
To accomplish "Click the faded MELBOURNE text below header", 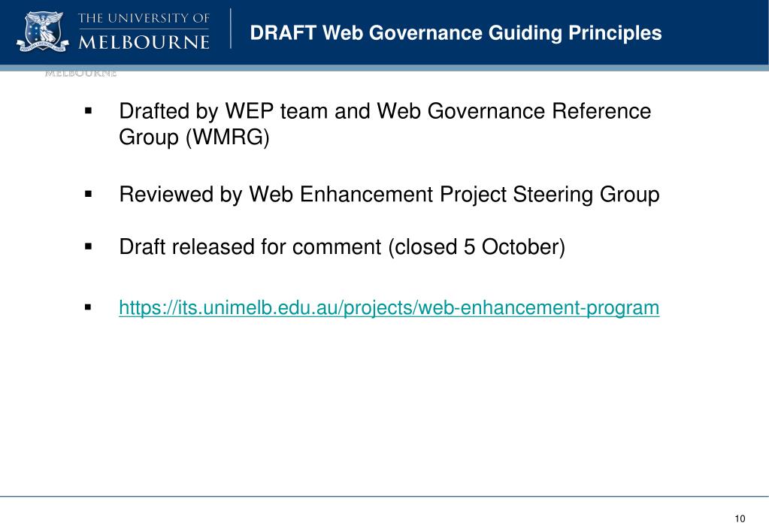I will [80, 74].
